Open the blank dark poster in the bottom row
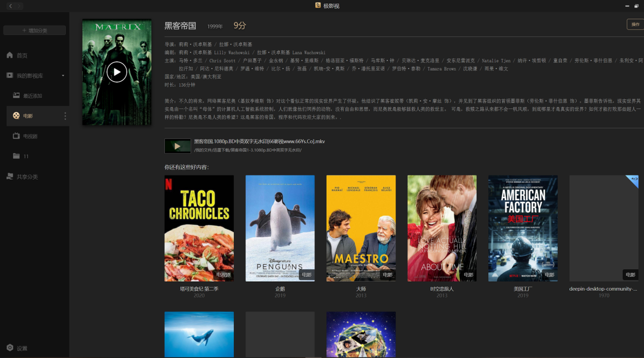 click(x=280, y=334)
